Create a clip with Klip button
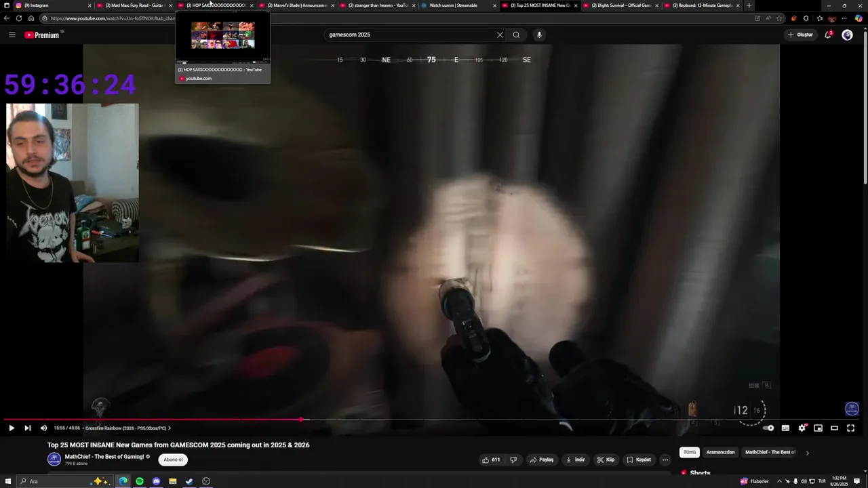Viewport: 868px width, 488px height. pyautogui.click(x=606, y=460)
